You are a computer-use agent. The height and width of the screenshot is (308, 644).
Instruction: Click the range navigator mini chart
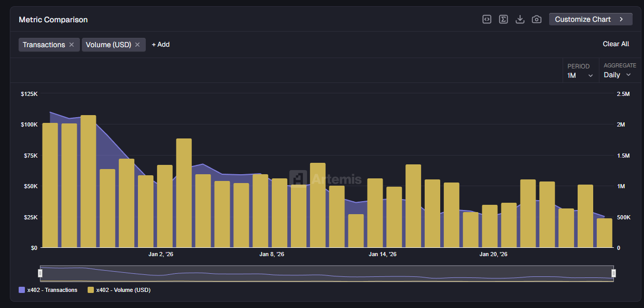click(327, 273)
